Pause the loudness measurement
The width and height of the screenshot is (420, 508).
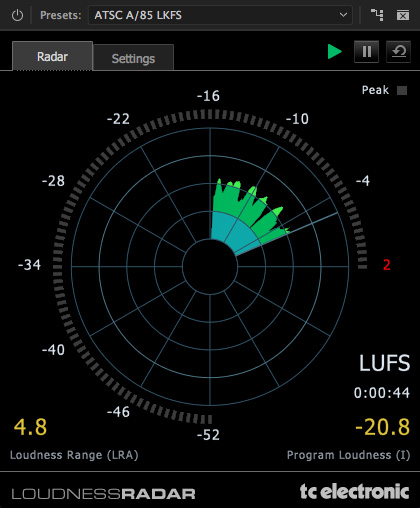pyautogui.click(x=366, y=52)
